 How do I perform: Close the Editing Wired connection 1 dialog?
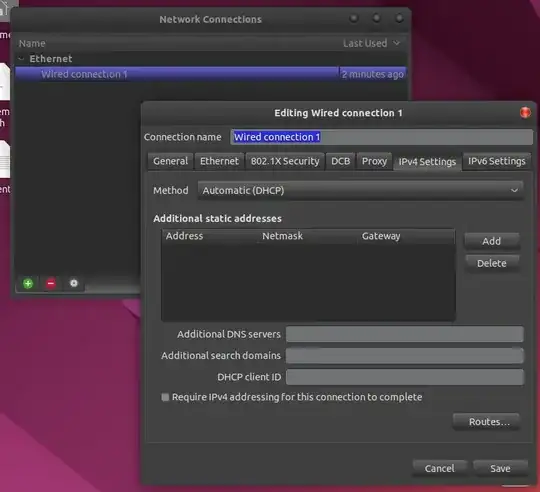(525, 113)
